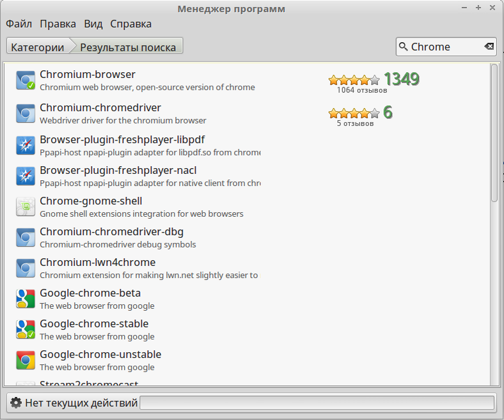Open the Chromium-browser entry title
504x420 pixels.
point(88,74)
